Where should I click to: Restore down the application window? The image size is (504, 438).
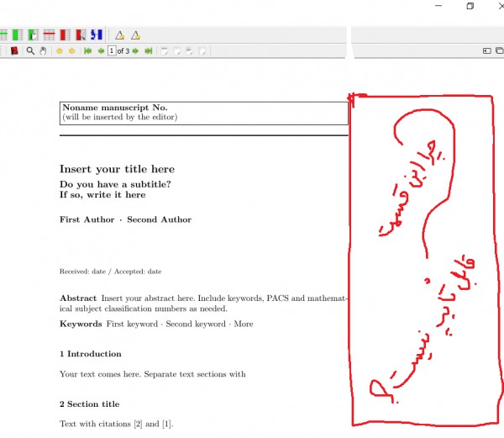(x=470, y=6)
